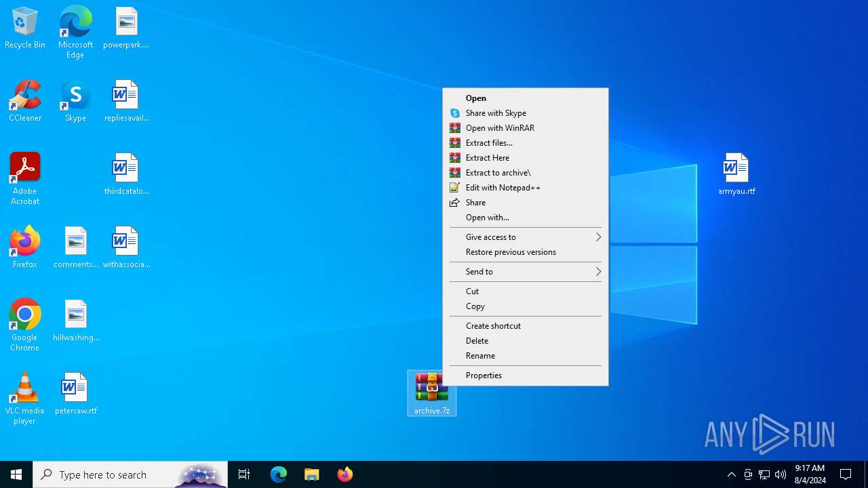
Task: Open the volume control tray icon
Action: pos(781,474)
